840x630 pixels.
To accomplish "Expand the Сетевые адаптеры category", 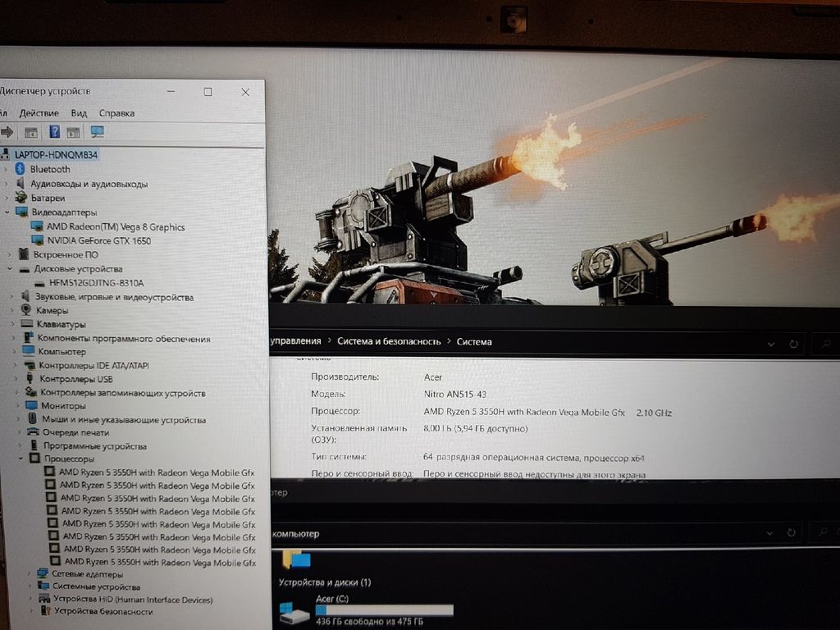I will 30,574.
